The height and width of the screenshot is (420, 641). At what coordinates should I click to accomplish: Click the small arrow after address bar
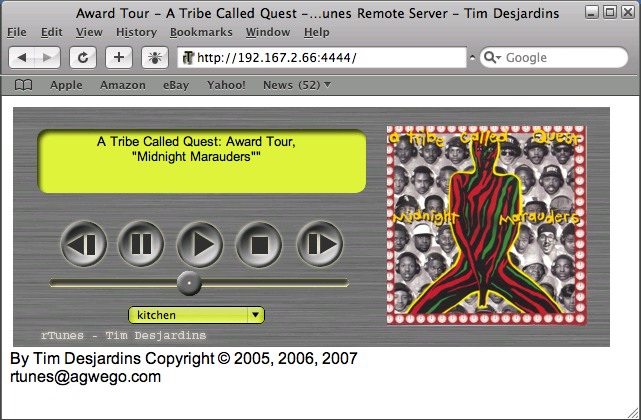[x=472, y=58]
